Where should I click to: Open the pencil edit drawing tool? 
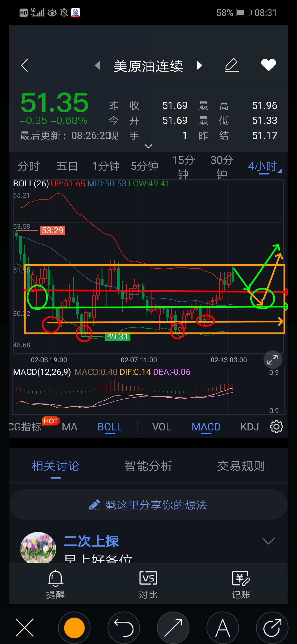coord(232,65)
